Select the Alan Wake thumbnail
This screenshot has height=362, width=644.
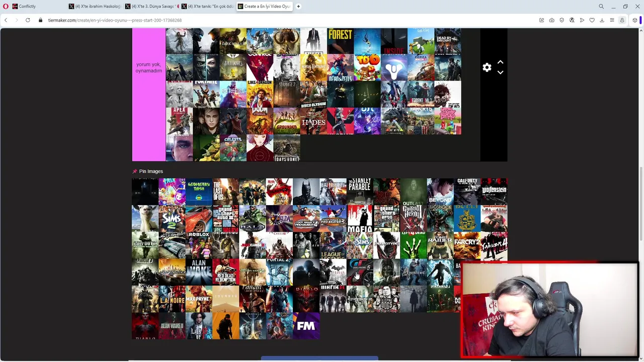[x=199, y=273]
